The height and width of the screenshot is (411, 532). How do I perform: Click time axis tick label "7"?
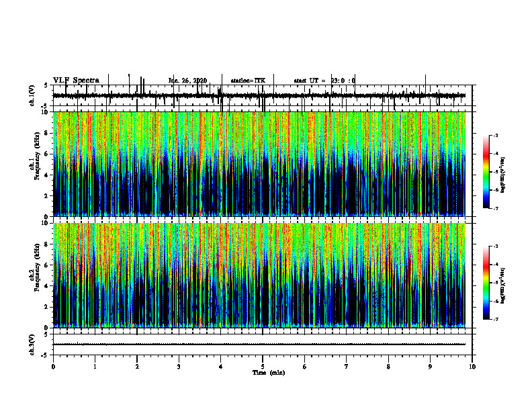347,367
